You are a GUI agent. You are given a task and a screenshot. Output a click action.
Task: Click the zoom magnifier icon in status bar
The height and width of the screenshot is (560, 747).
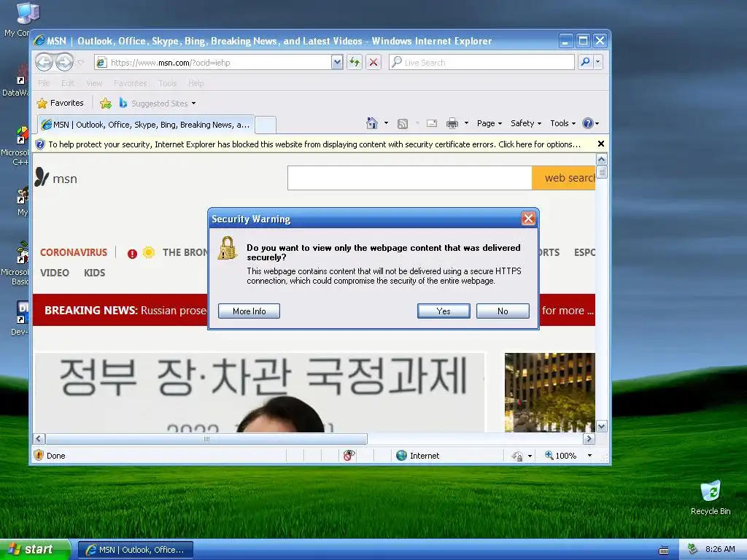tap(549, 455)
